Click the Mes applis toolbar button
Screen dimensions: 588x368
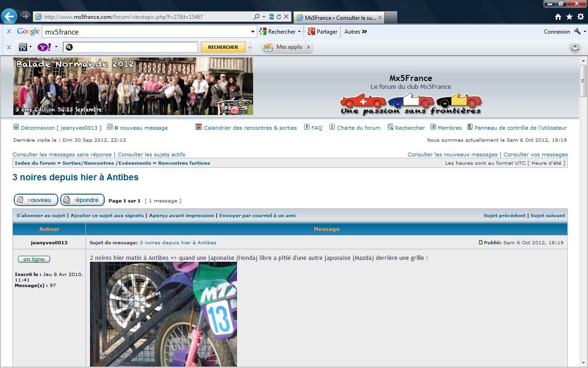pyautogui.click(x=283, y=47)
